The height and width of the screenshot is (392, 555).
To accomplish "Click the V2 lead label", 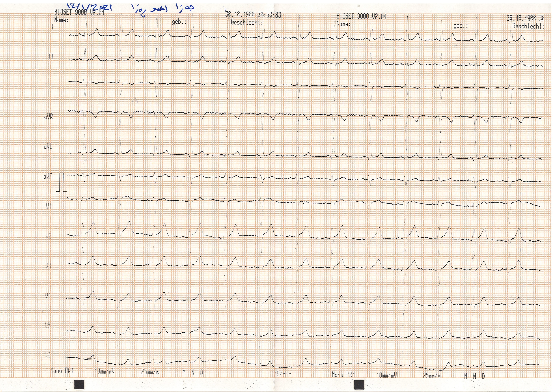I will tap(49, 236).
